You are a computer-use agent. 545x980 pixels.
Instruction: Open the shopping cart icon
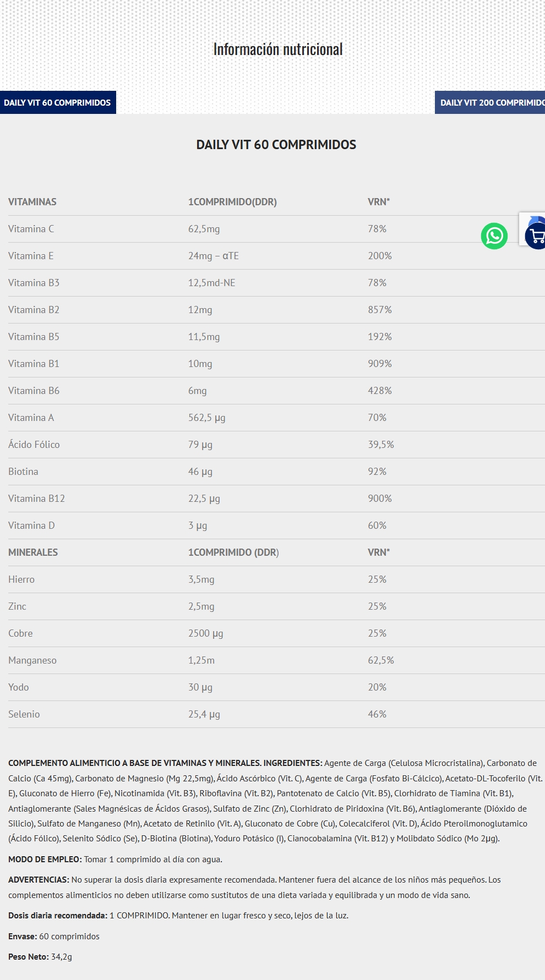pos(536,237)
